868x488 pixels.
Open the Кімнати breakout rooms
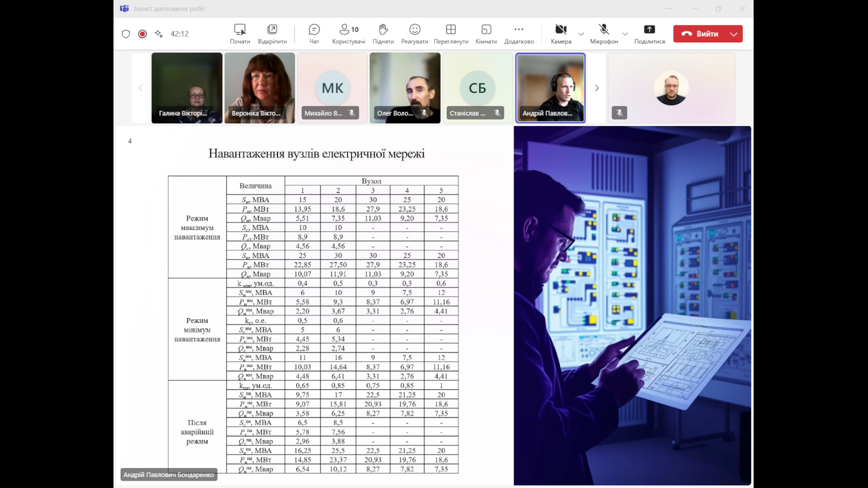pos(486,34)
